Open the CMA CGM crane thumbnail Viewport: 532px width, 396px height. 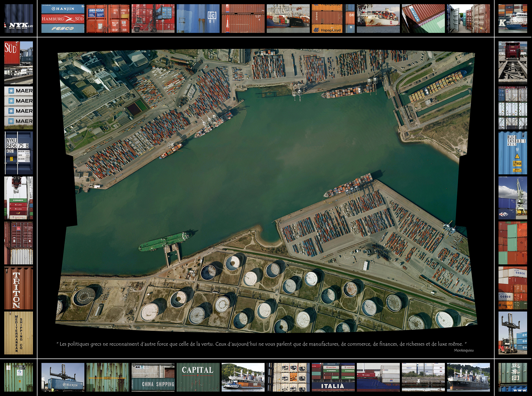tap(513, 198)
